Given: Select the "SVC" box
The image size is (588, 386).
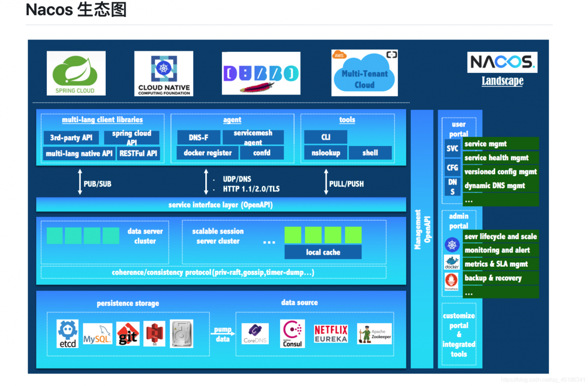Looking at the screenshot, I should click(452, 149).
